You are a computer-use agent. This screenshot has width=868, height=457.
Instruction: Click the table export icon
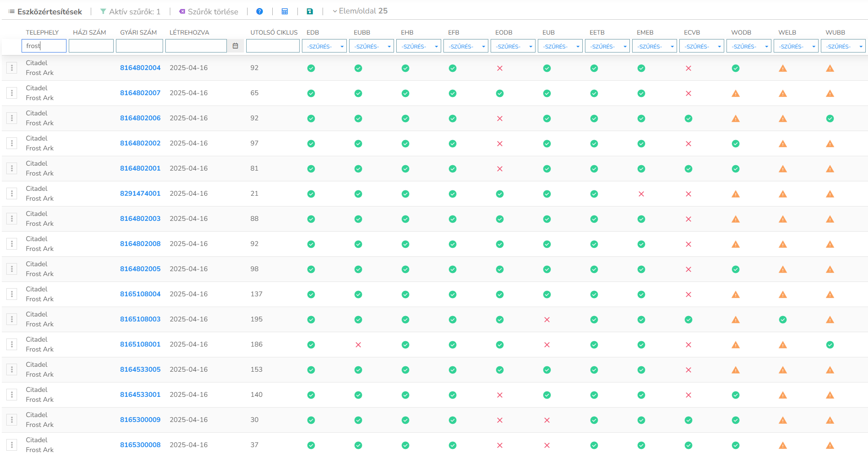[285, 11]
